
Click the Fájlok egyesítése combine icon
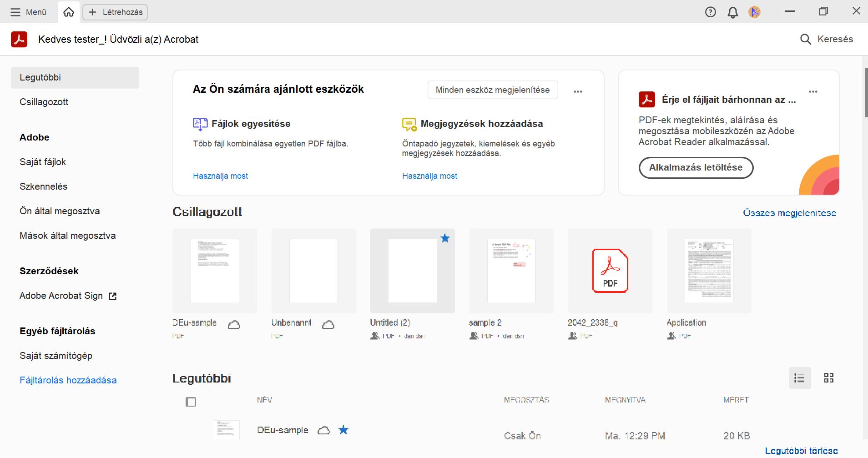coord(200,124)
